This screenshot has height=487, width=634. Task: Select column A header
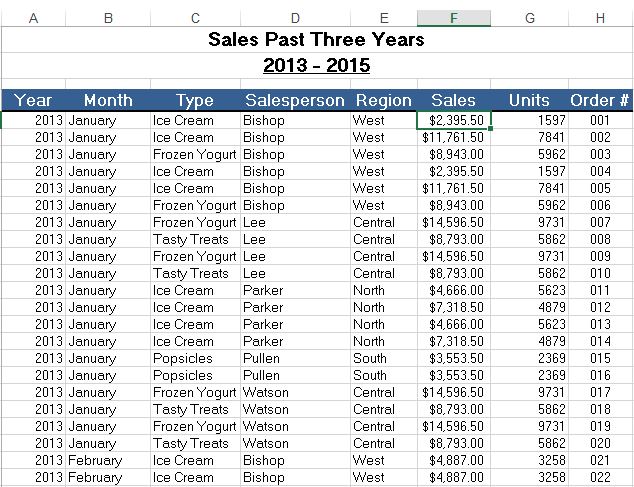pos(34,18)
